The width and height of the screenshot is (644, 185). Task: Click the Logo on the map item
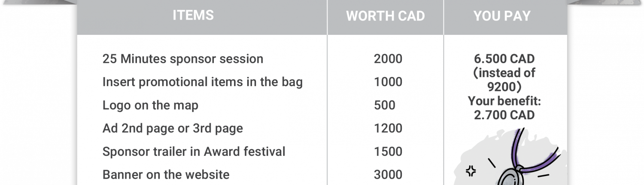tap(150, 105)
